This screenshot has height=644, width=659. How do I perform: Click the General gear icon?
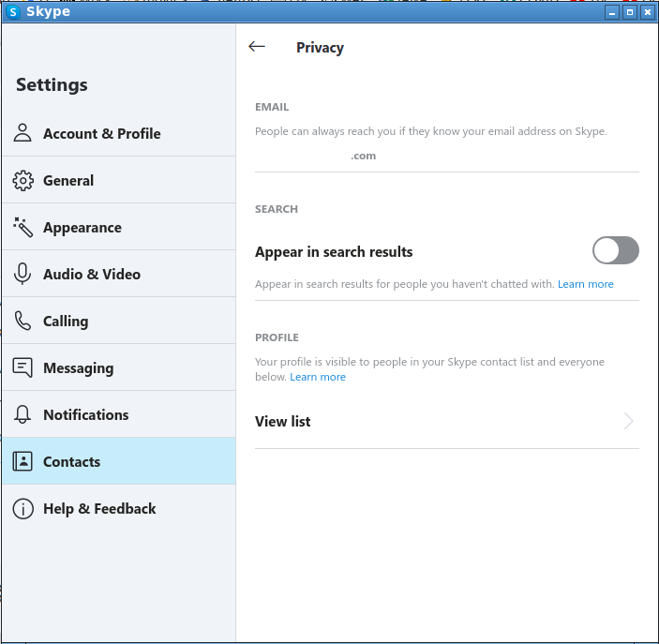click(22, 180)
